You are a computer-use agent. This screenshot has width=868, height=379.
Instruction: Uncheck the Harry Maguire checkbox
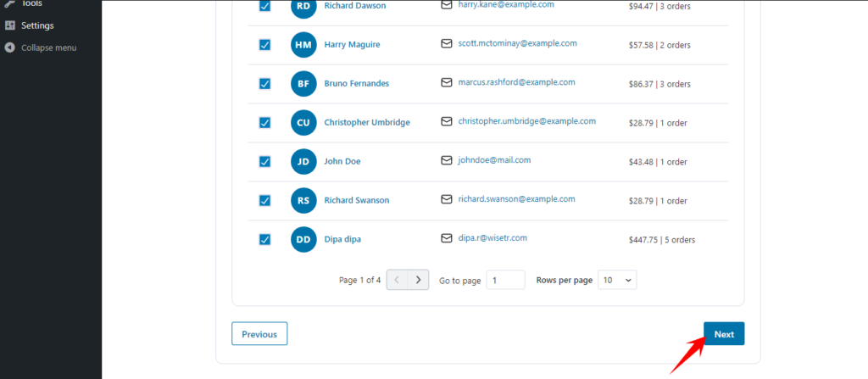[264, 45]
